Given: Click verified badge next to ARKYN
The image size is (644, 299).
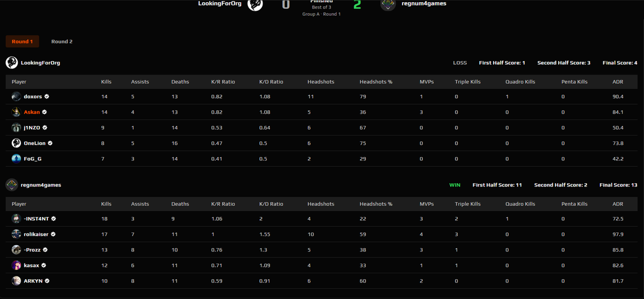Looking at the screenshot, I should pos(47,281).
